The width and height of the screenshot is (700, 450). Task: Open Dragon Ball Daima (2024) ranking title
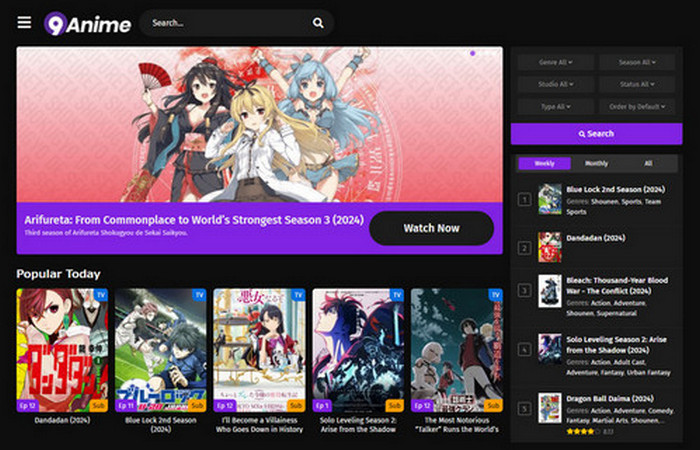tap(610, 399)
